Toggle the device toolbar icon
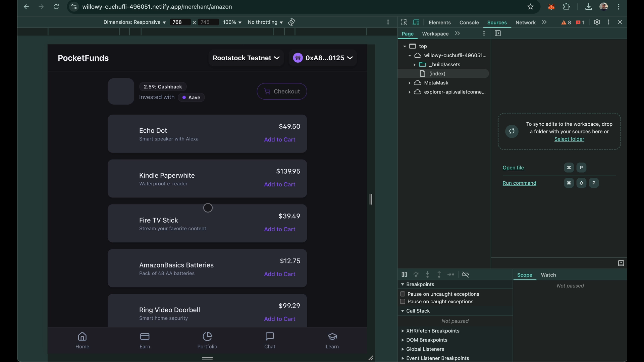This screenshot has width=644, height=362. click(416, 22)
